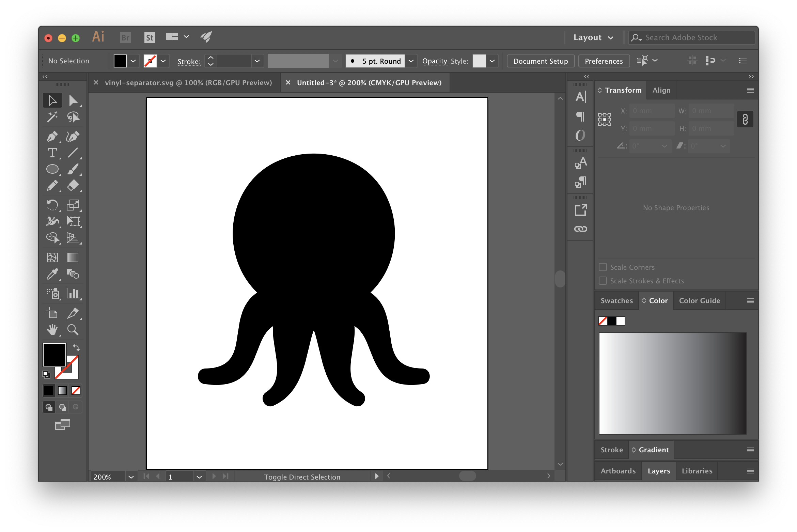Open the Layout workspace dropdown

point(593,37)
